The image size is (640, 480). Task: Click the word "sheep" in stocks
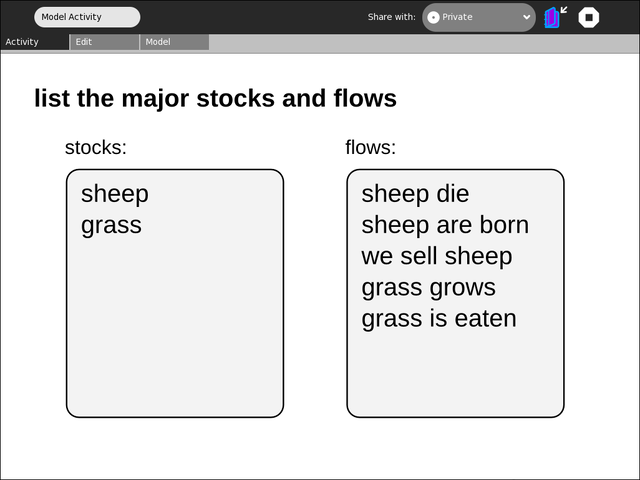tap(114, 194)
